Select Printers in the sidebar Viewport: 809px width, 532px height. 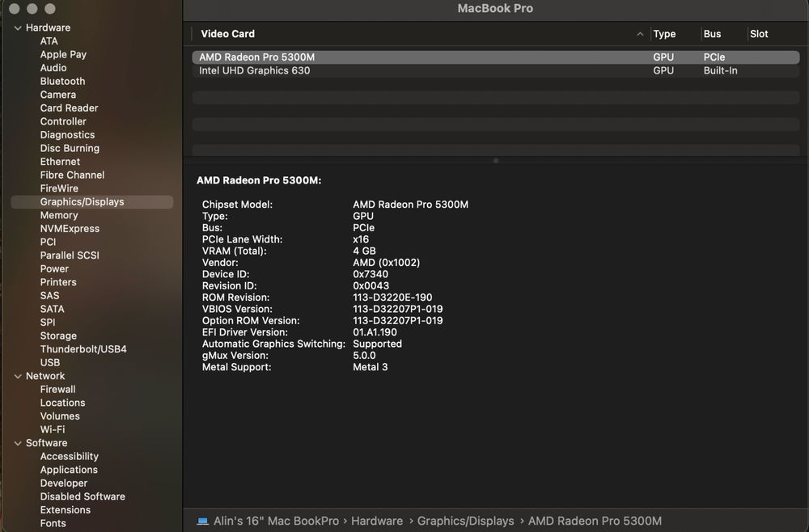(x=58, y=282)
